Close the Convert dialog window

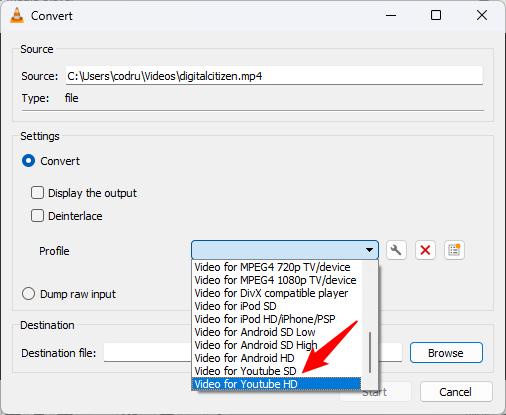(482, 15)
